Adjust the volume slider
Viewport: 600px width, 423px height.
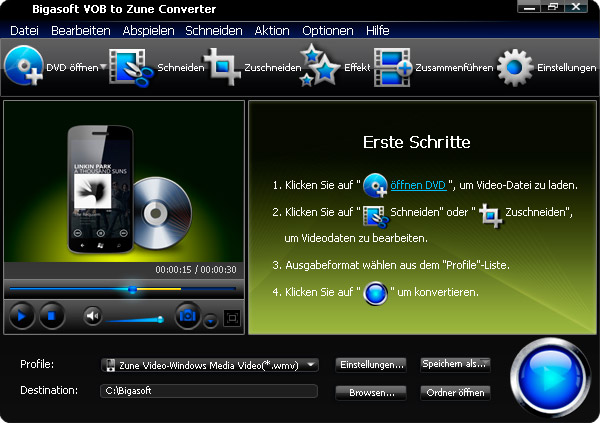tap(135, 320)
